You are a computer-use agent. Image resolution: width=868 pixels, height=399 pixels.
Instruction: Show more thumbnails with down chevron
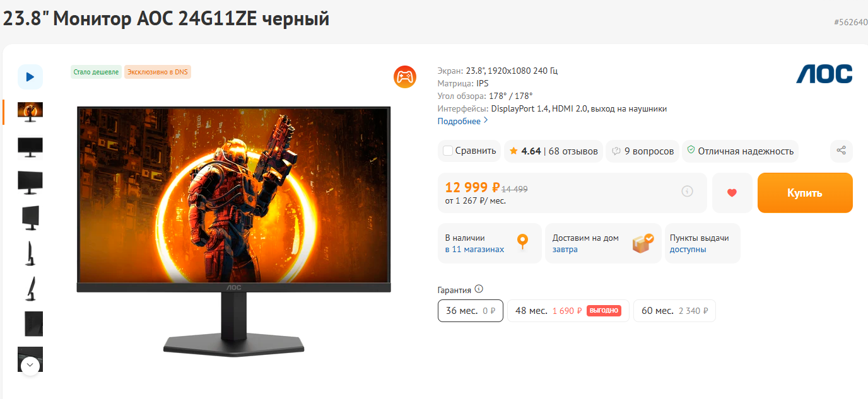click(x=30, y=366)
